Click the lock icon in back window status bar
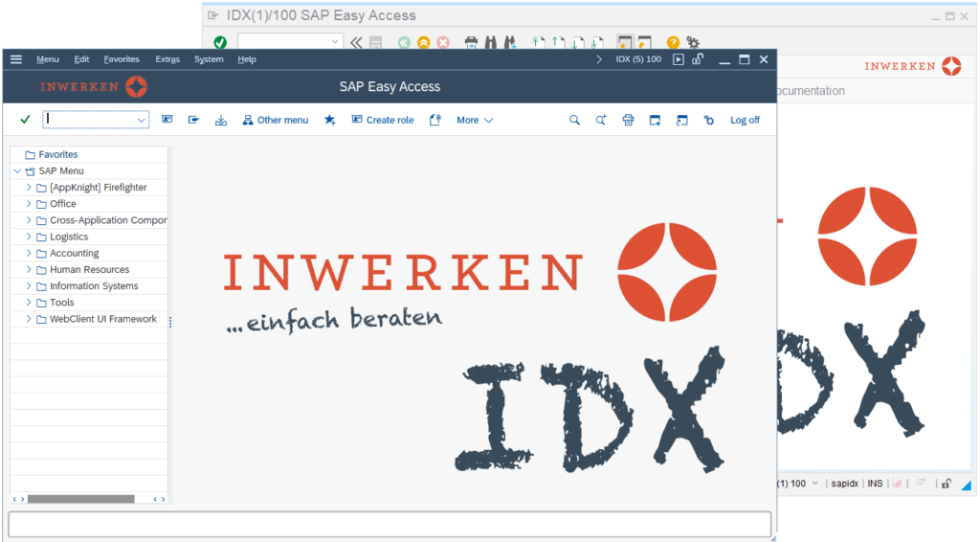980x542 pixels. tap(947, 484)
